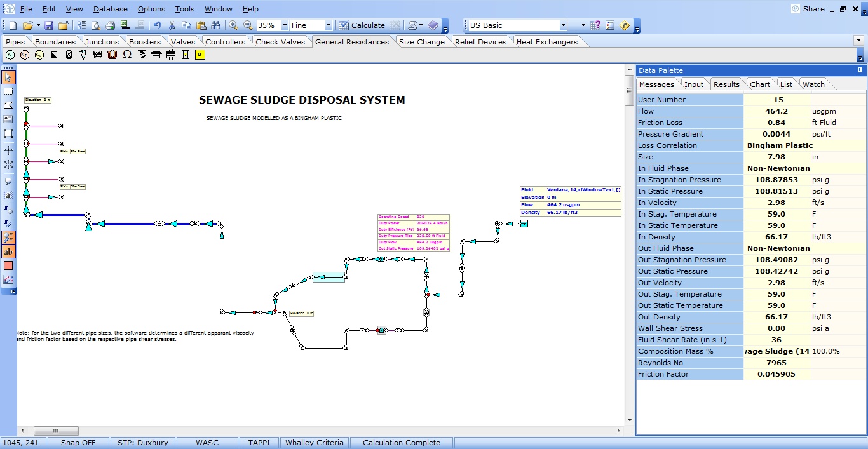This screenshot has width=868, height=449.
Task: Click the Save diskette icon
Action: (49, 25)
